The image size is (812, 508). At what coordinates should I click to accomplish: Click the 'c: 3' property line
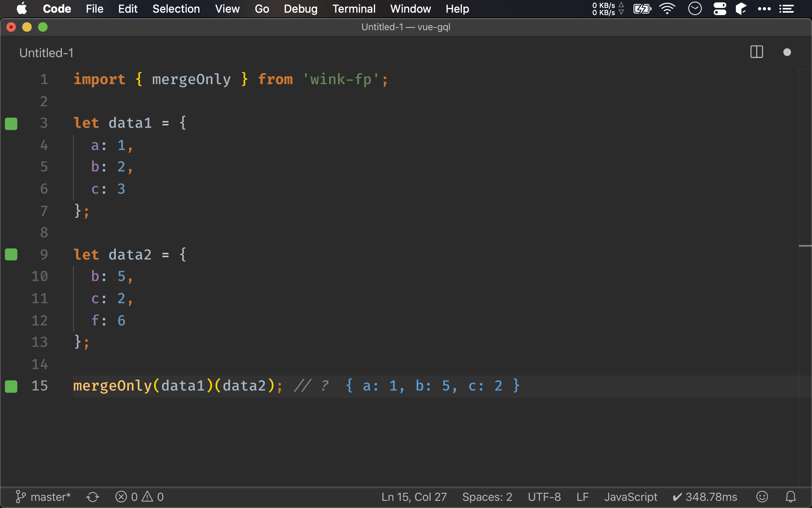pyautogui.click(x=108, y=189)
